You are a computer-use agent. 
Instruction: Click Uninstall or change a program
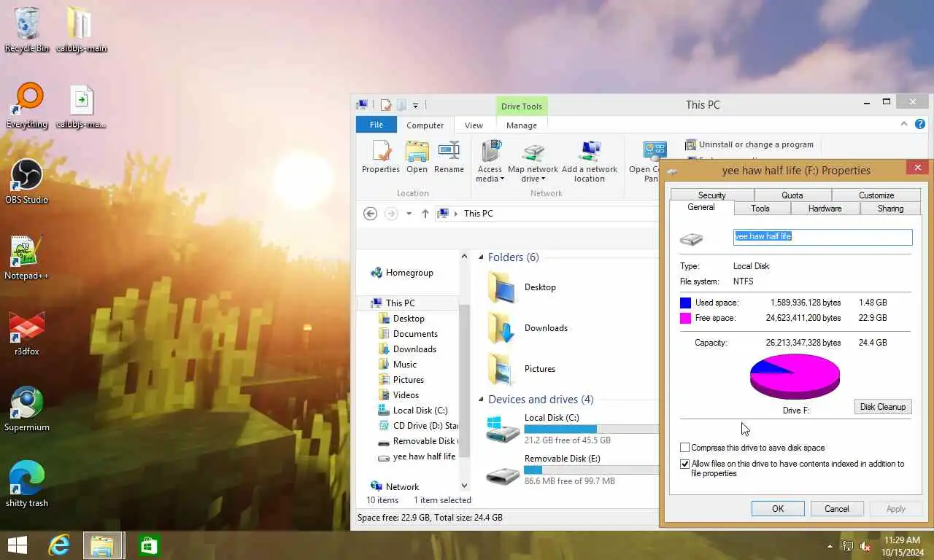coord(749,144)
